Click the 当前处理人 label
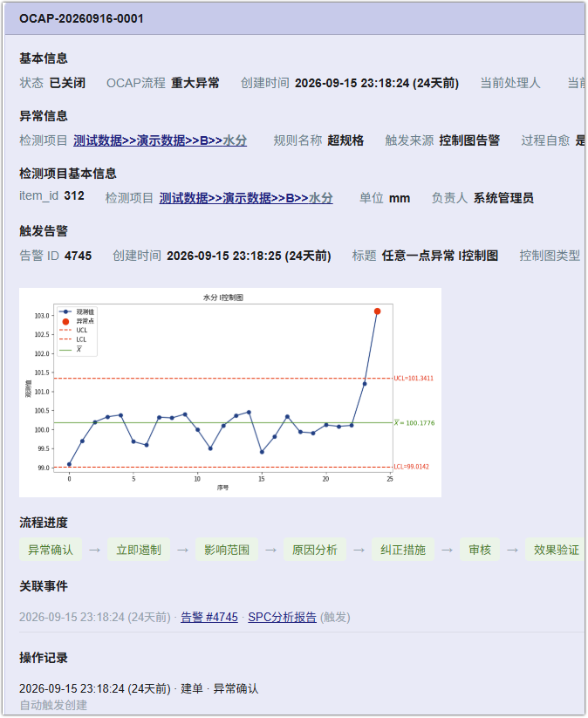Screen dimensions: 588x718 (510, 83)
